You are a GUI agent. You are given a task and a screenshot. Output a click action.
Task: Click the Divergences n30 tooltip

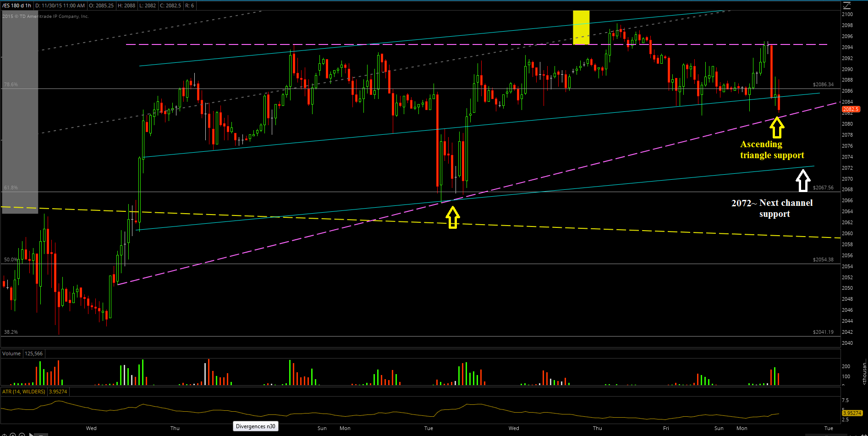tap(256, 426)
